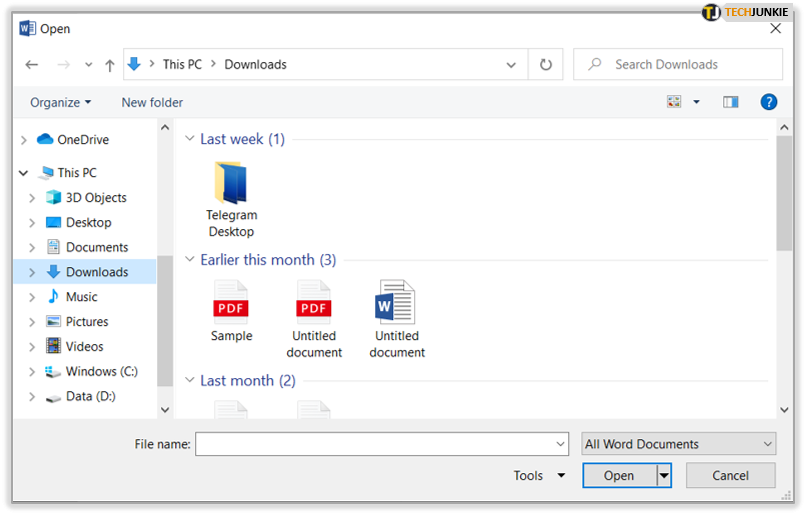Refresh the Downloads folder listing
806x515 pixels.
[x=545, y=65]
